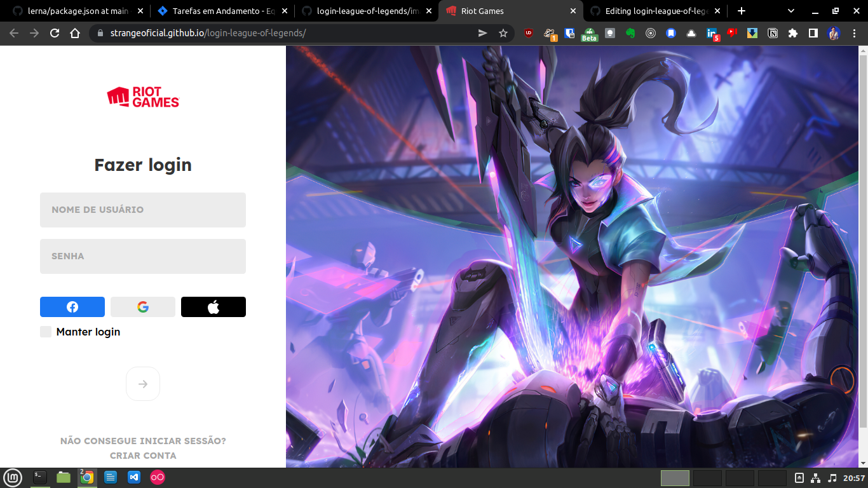Viewport: 868px width, 488px height.
Task: Launch Terminal from the taskbar
Action: pos(39,477)
